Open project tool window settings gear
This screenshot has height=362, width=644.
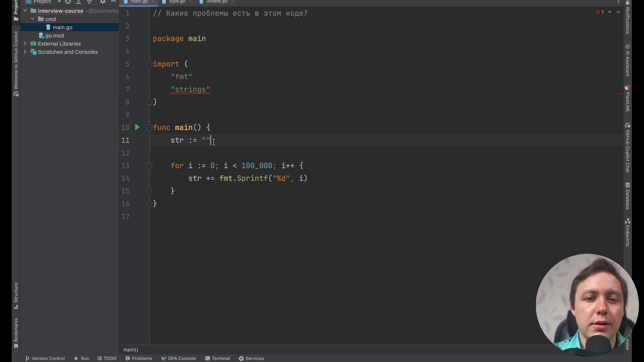103,2
